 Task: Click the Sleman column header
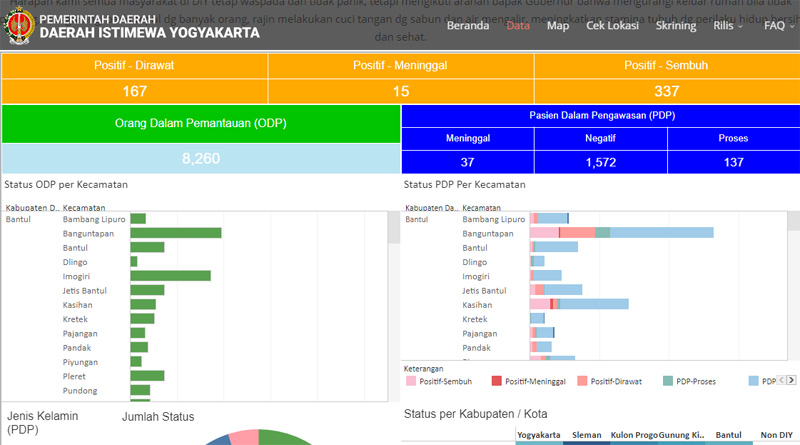[586, 435]
